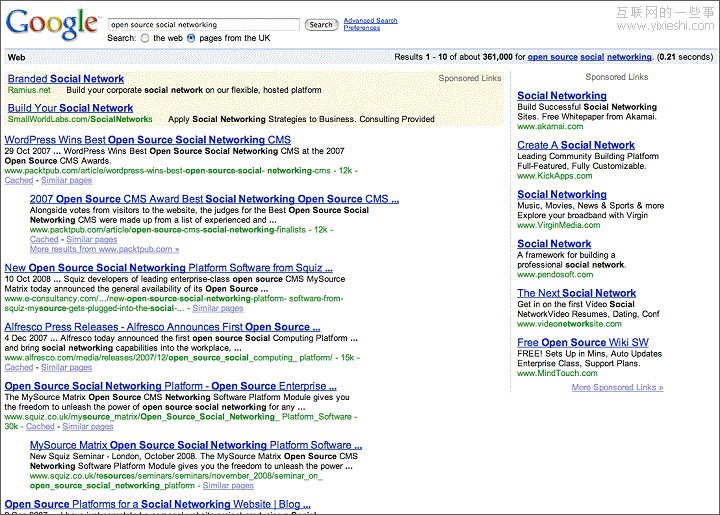720x515 pixels.
Task: Click the Google logo
Action: pos(52,24)
